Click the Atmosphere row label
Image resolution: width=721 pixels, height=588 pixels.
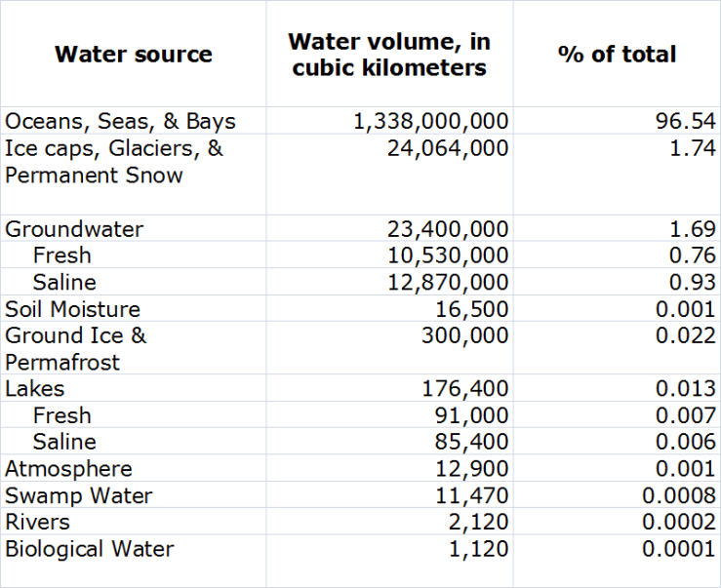(68, 469)
